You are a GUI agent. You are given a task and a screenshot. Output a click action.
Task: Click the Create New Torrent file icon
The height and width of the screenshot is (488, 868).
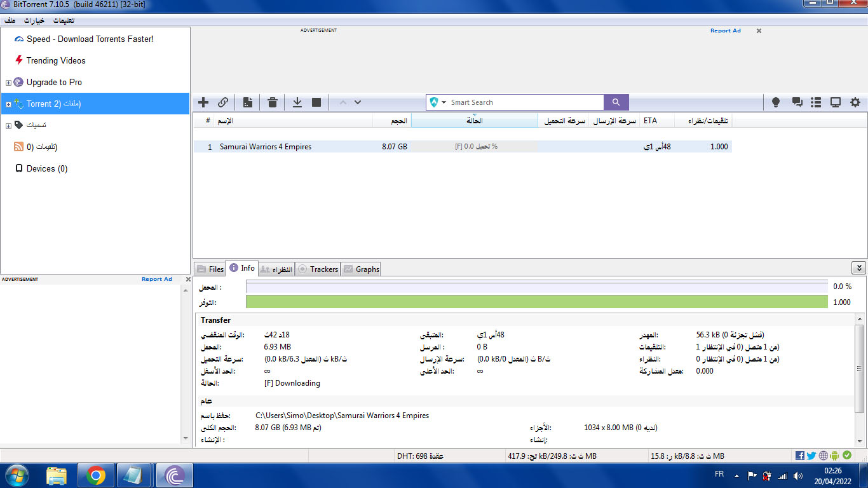[x=248, y=102]
